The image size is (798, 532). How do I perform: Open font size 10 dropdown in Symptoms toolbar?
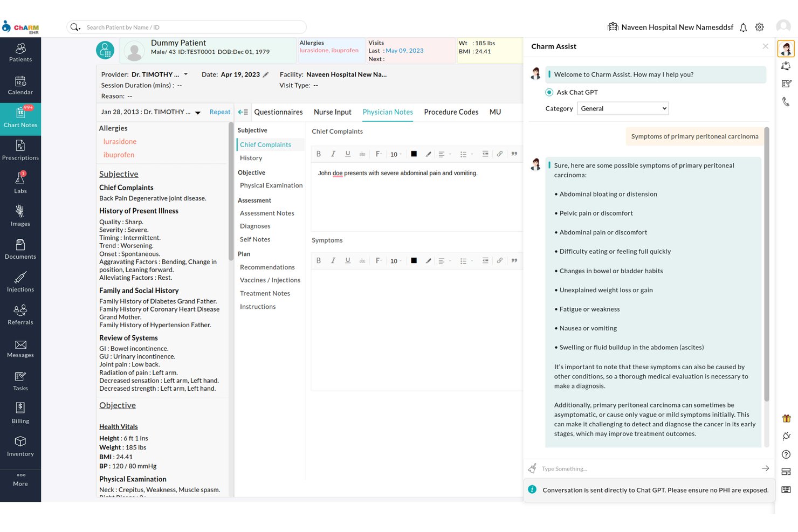(396, 261)
